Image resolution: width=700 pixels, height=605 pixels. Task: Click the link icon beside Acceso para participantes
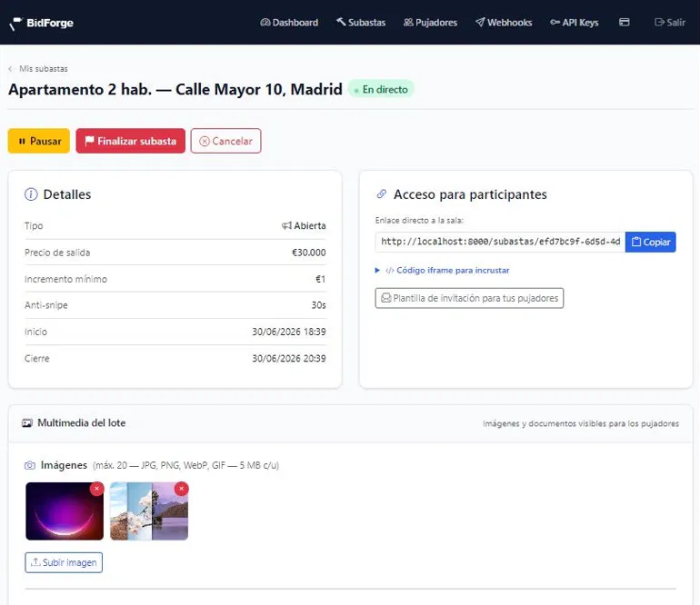pos(381,194)
